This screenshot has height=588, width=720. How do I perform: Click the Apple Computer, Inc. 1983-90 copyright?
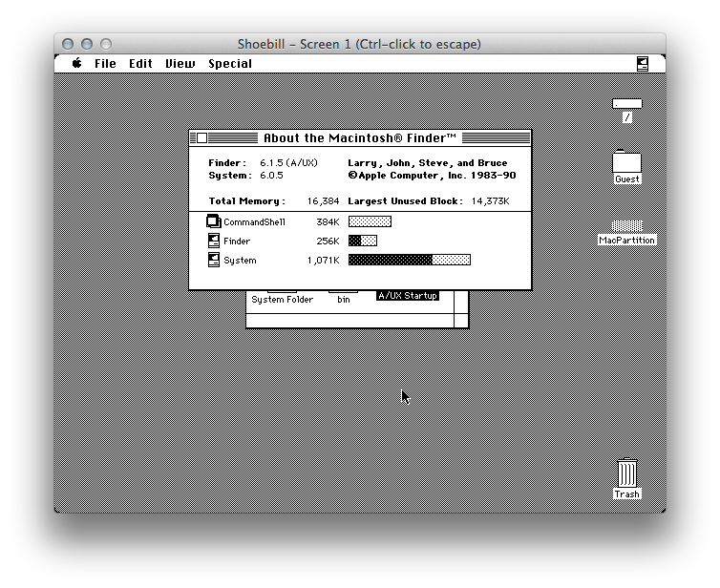[432, 176]
